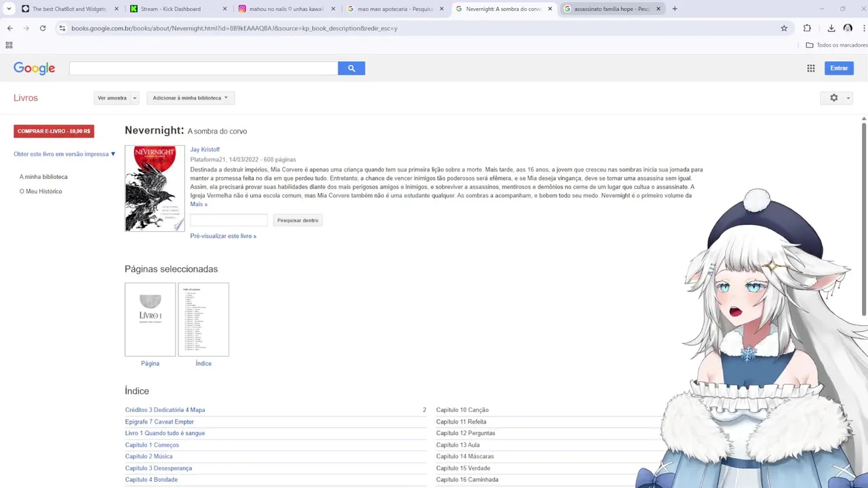
Task: Close the Kick Dashboard tab
Action: point(225,9)
